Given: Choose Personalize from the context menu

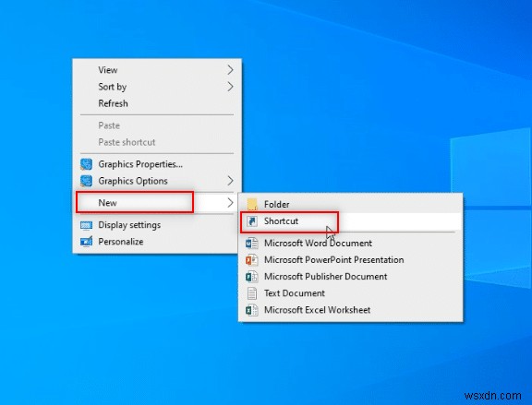Looking at the screenshot, I should (x=157, y=242).
